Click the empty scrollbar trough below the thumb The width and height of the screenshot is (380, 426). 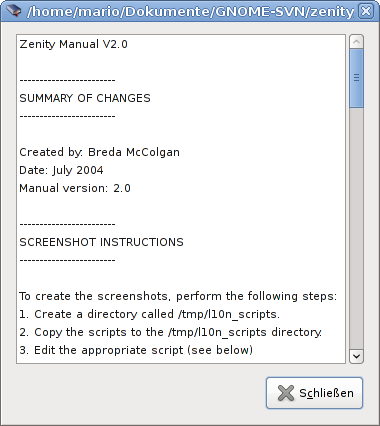pyautogui.click(x=356, y=228)
